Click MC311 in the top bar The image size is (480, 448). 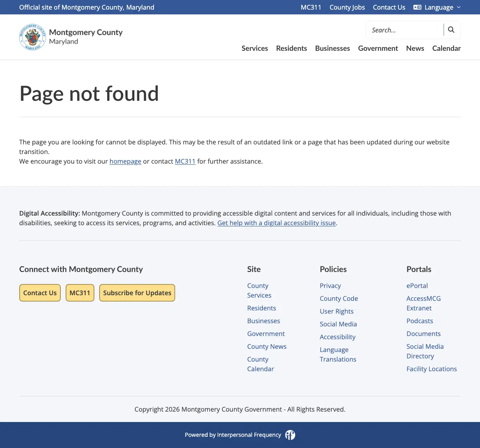click(311, 7)
